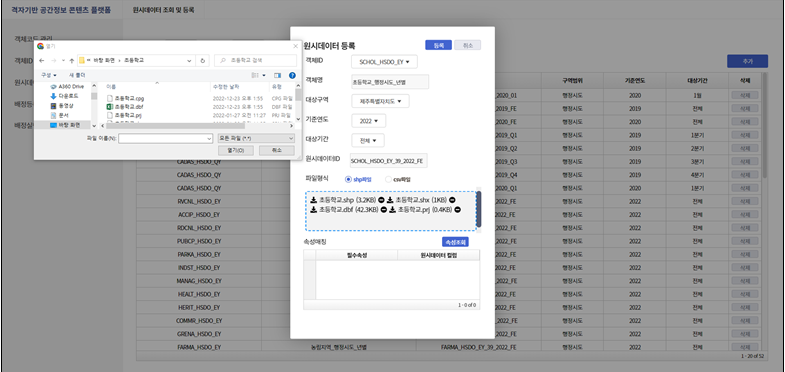
Task: Click 열기(O) button in file dialog
Action: pos(236,150)
